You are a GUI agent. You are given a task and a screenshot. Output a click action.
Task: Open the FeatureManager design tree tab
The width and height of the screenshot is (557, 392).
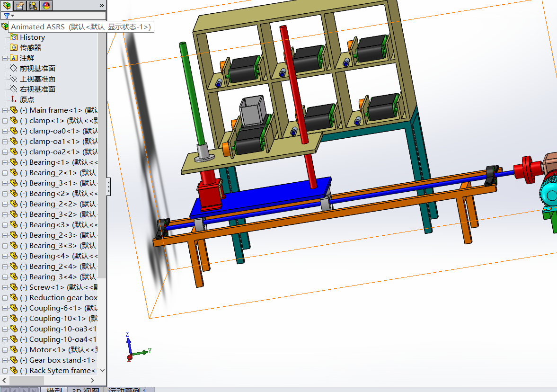click(7, 6)
